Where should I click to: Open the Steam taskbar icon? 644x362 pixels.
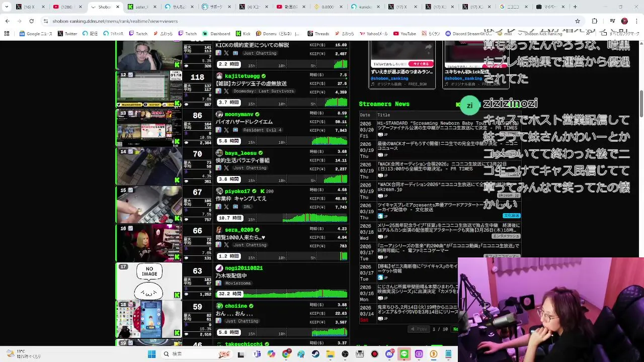point(315,354)
